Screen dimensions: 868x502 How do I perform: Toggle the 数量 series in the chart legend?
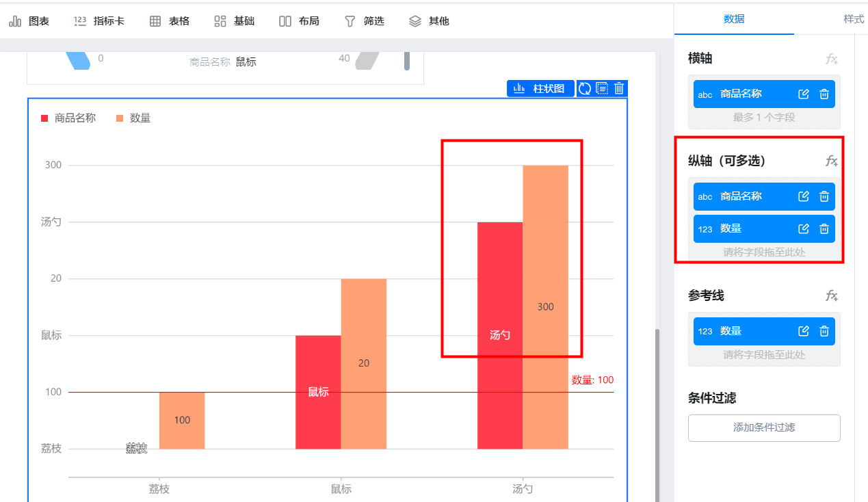tap(133, 118)
